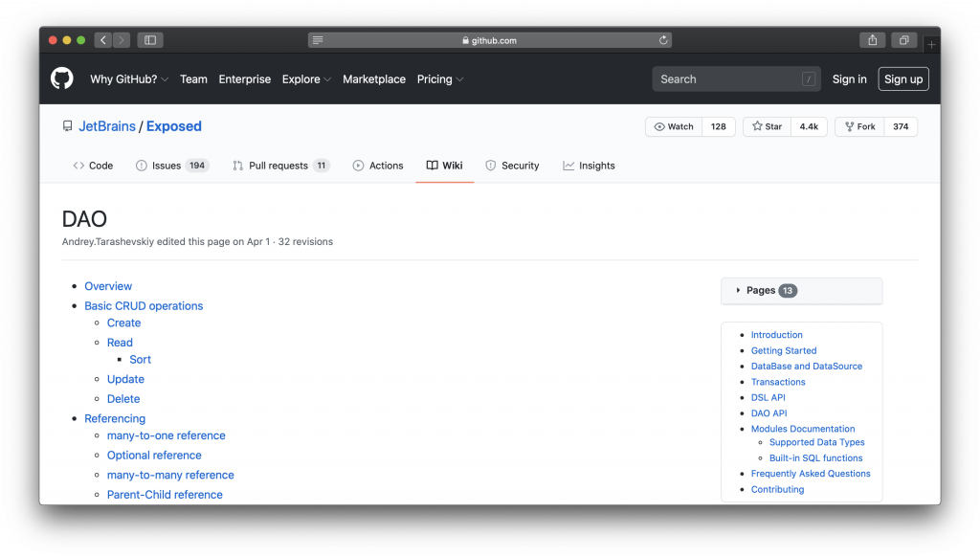Viewport: 980px width, 557px height.
Task: Open Parent-Child reference link
Action: pos(165,495)
